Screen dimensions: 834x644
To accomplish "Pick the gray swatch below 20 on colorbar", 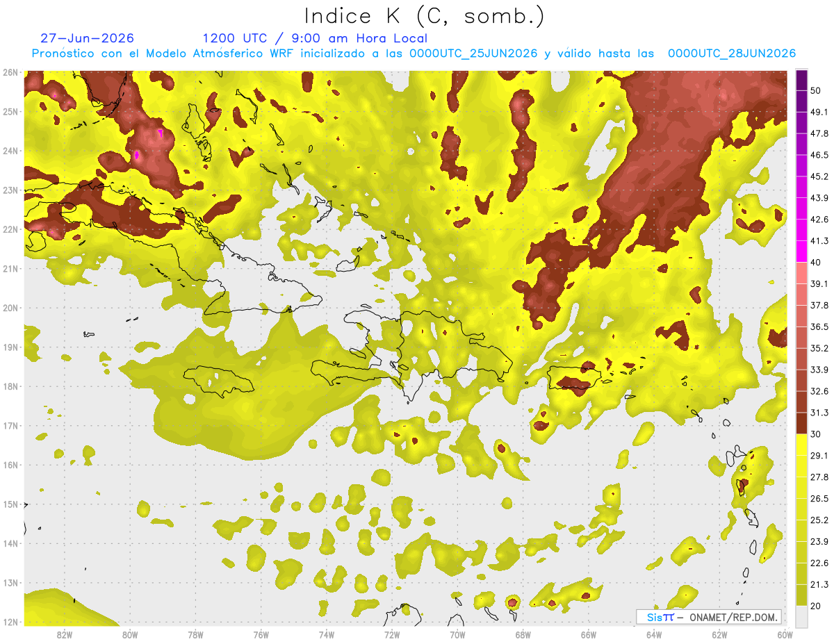I will coord(802,616).
